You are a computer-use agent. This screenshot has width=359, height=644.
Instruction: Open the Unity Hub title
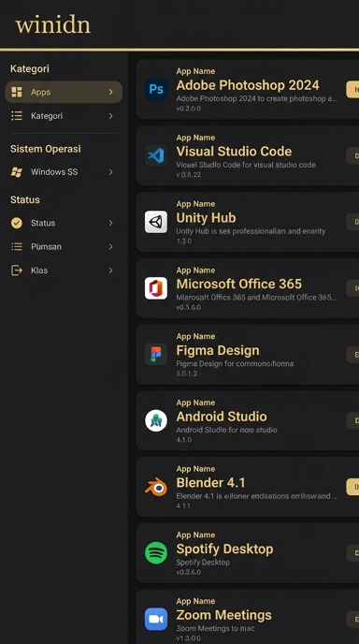(x=206, y=218)
